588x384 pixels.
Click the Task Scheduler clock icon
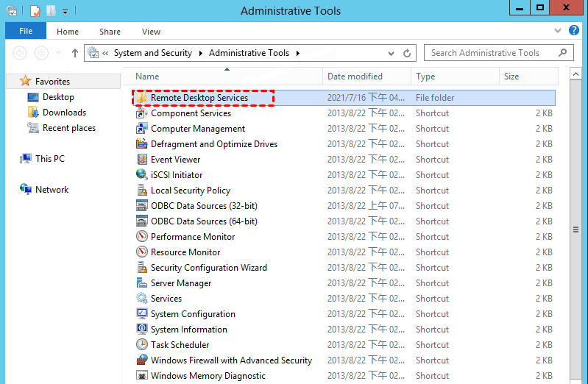142,345
